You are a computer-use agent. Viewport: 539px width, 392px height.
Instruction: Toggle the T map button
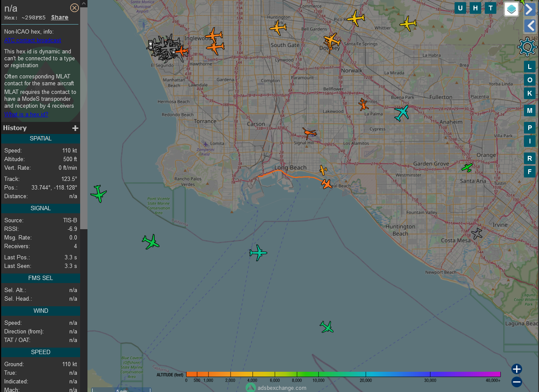click(490, 8)
